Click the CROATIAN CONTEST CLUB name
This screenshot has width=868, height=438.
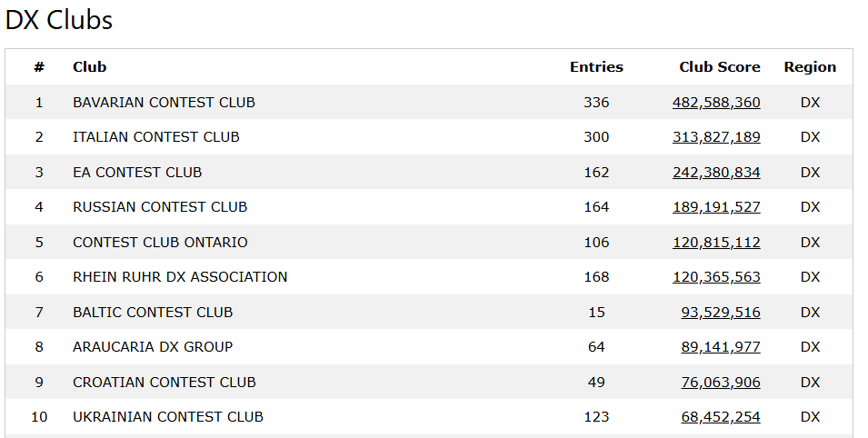(x=164, y=383)
